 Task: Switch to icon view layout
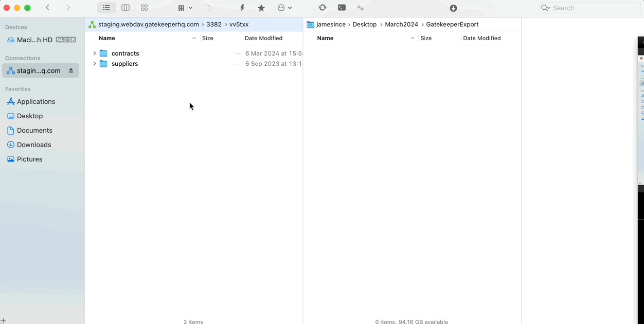[144, 8]
